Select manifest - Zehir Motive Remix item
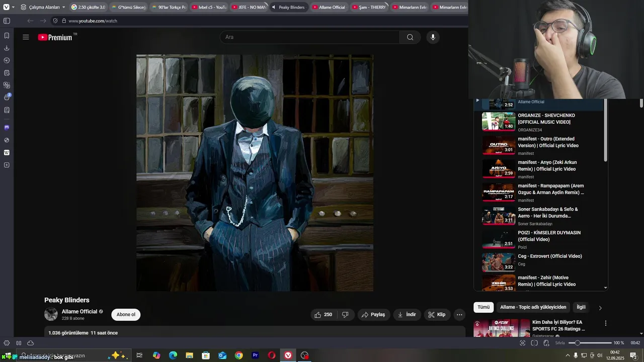644x362 pixels. point(538,283)
